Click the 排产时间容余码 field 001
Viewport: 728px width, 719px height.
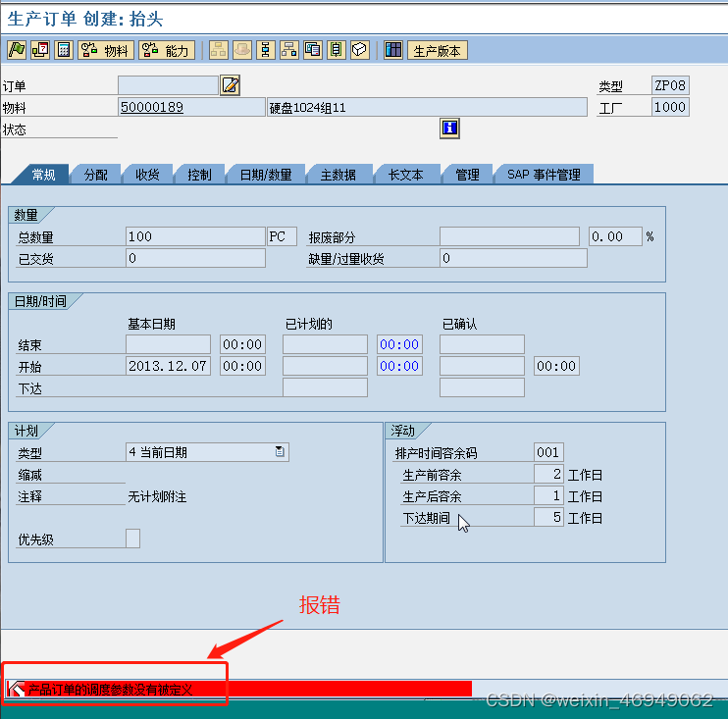point(548,452)
